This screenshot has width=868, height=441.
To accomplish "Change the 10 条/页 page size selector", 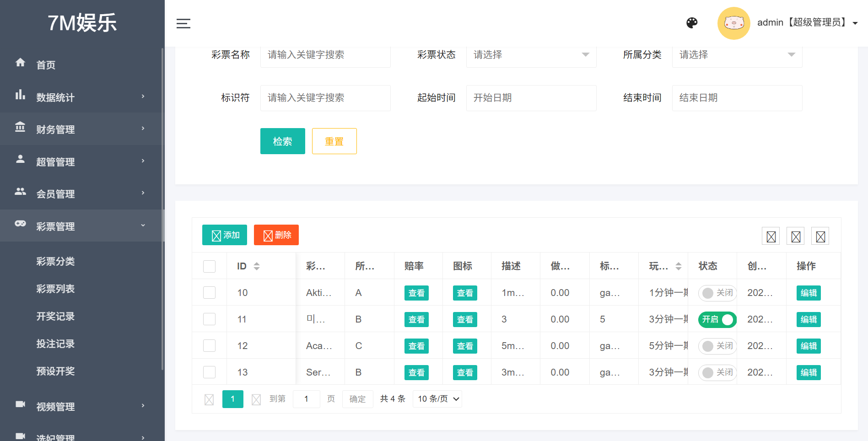I will [437, 399].
